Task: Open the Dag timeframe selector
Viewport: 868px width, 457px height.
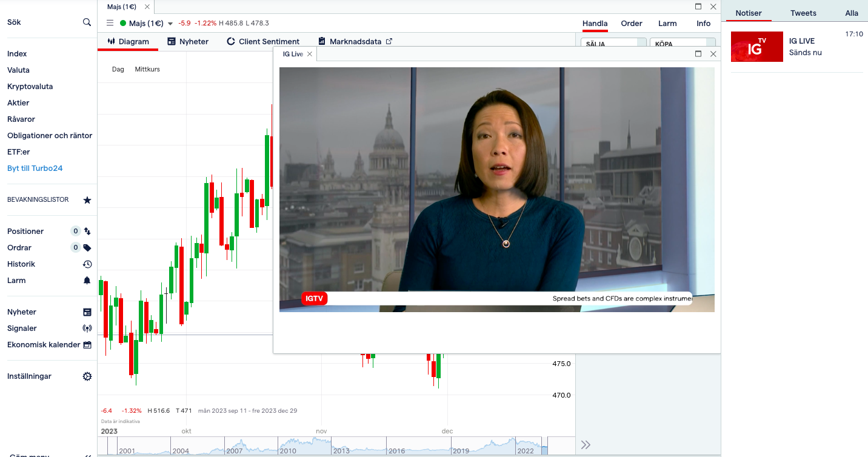Action: point(118,70)
